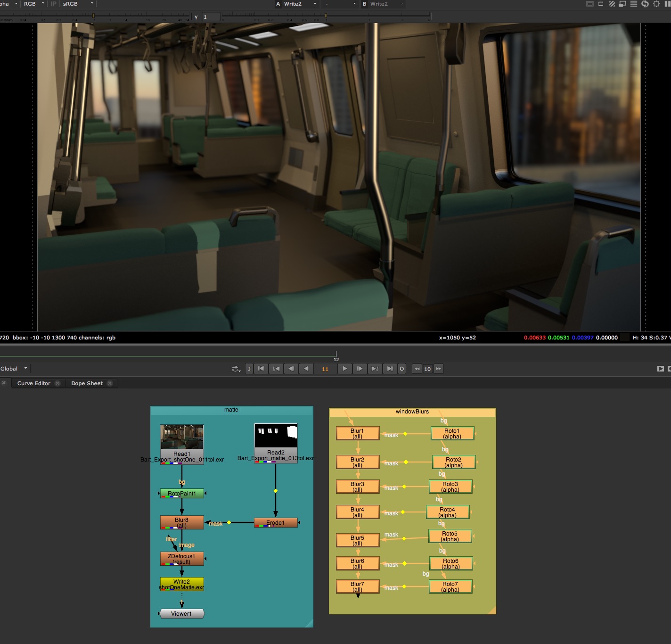Jump to the first frame
The height and width of the screenshot is (644, 671).
click(x=261, y=369)
